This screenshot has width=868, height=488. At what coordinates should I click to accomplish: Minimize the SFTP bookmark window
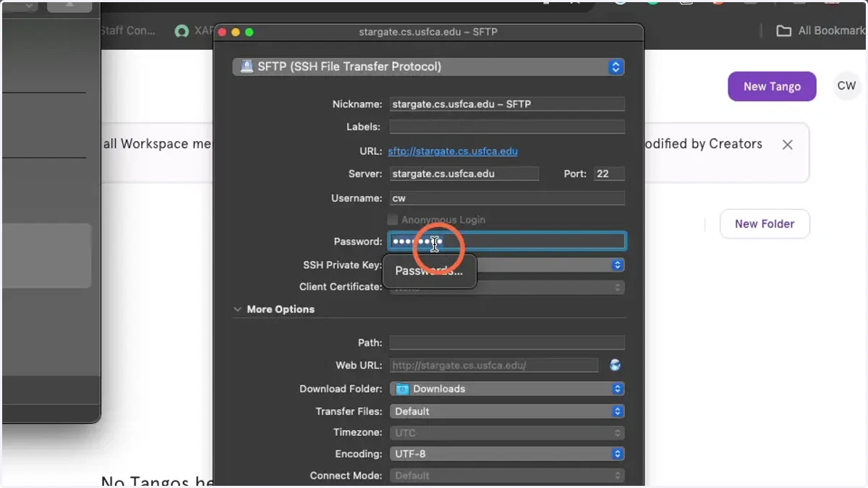point(236,33)
